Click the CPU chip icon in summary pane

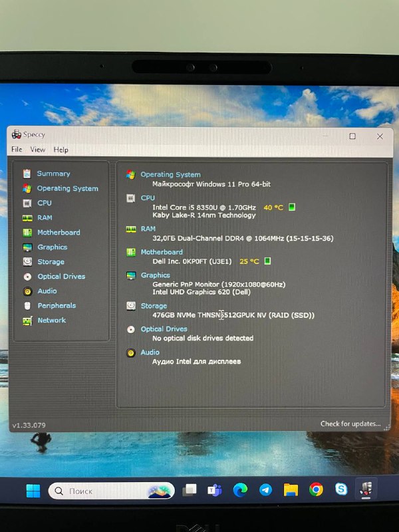click(130, 198)
